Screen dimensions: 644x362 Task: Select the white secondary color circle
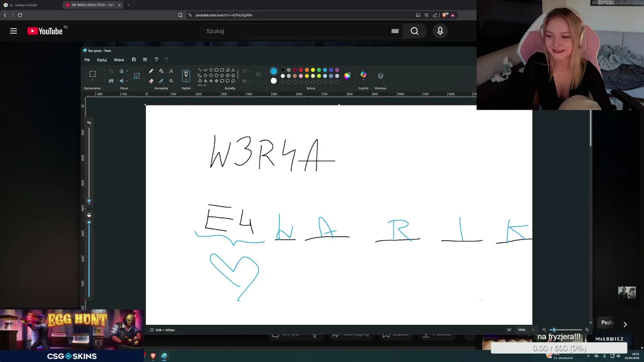click(274, 80)
